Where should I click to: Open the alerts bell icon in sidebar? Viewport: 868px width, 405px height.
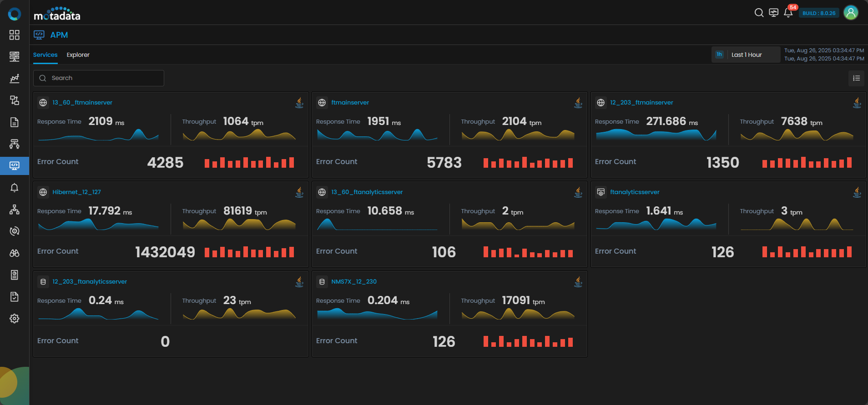coord(15,188)
